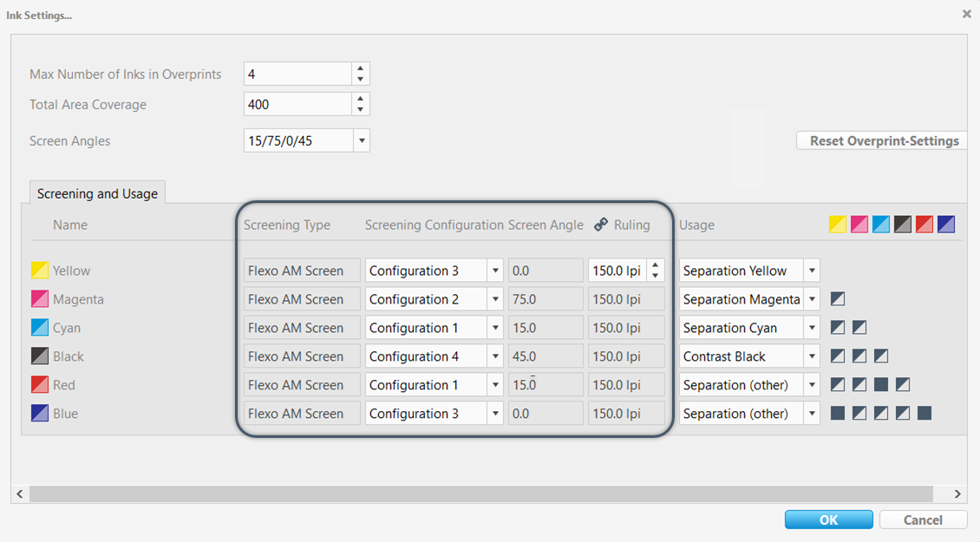Image resolution: width=980 pixels, height=542 pixels.
Task: Toggle the chain link icon beside Ruling
Action: click(x=601, y=225)
